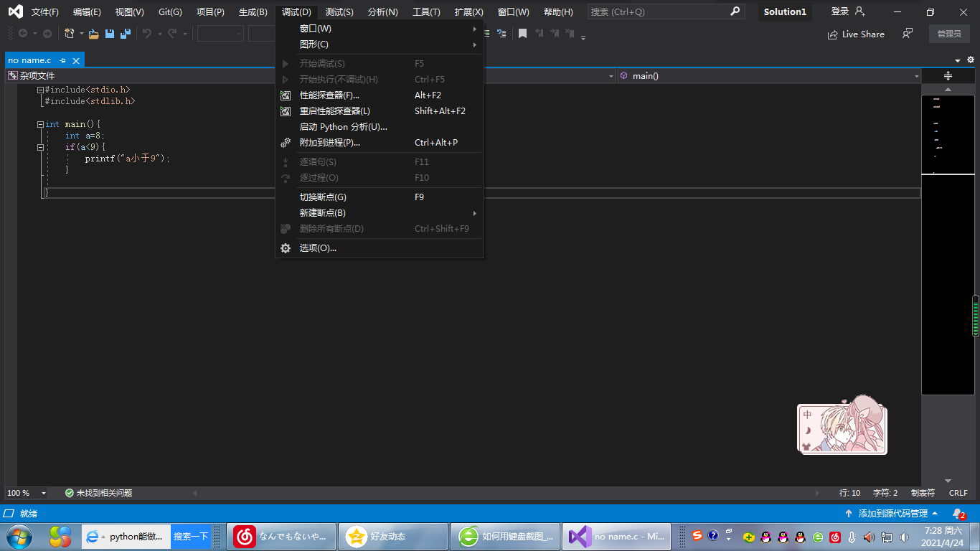Expand the main() member dropdown
Screen dimensions: 980x551
point(916,76)
